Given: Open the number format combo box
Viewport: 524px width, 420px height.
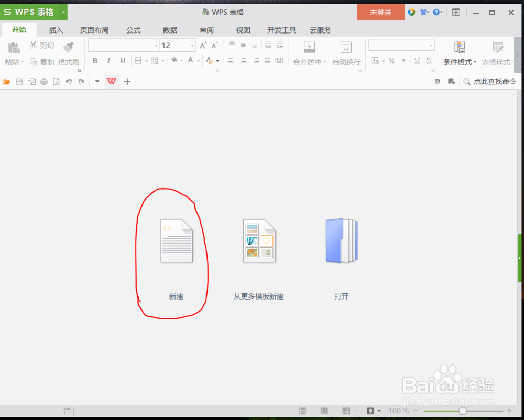Looking at the screenshot, I should coord(402,45).
